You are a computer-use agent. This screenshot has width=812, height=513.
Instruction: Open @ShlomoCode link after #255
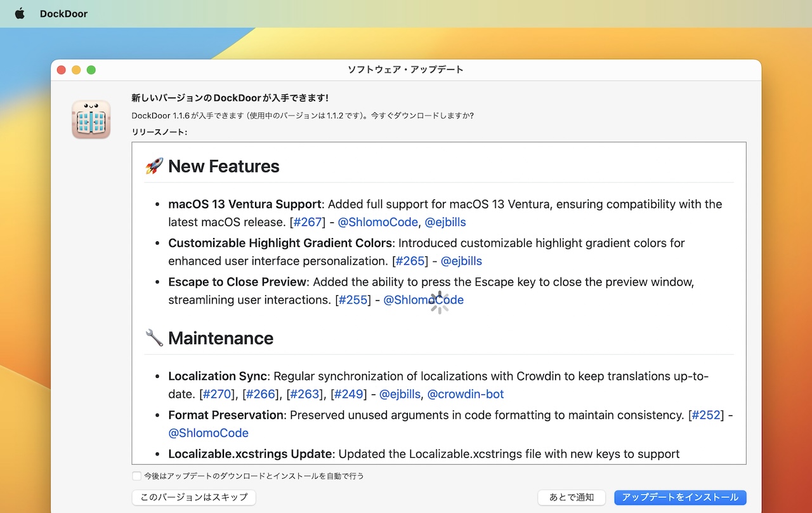(x=423, y=300)
